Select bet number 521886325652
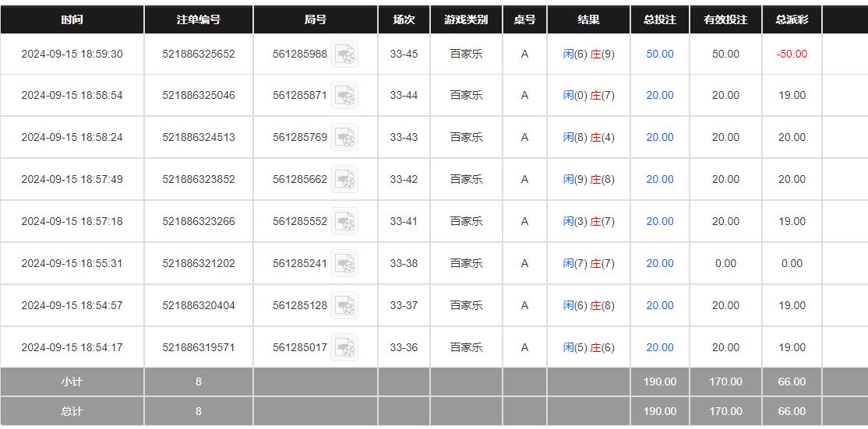Image resolution: width=868 pixels, height=429 pixels. click(199, 55)
